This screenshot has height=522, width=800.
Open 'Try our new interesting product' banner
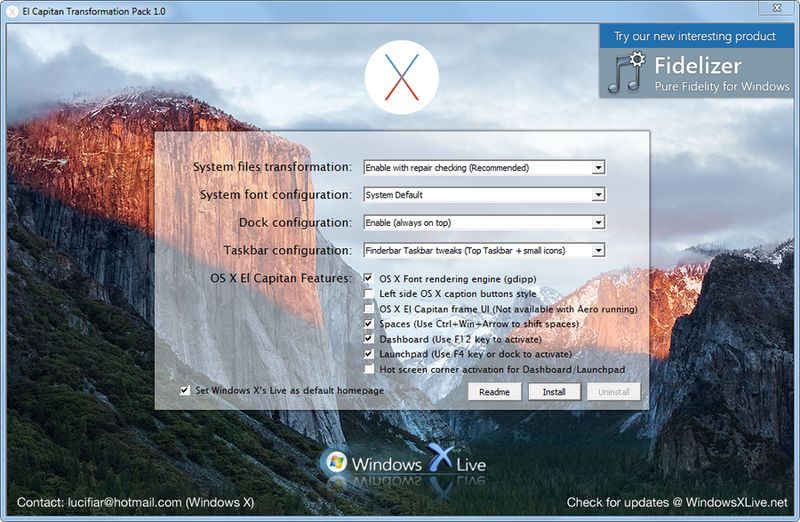[x=695, y=36]
